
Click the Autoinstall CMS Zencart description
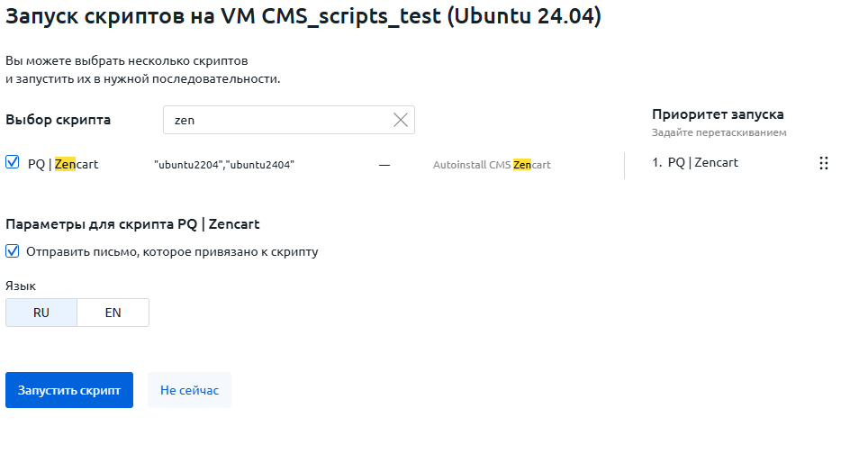point(492,165)
